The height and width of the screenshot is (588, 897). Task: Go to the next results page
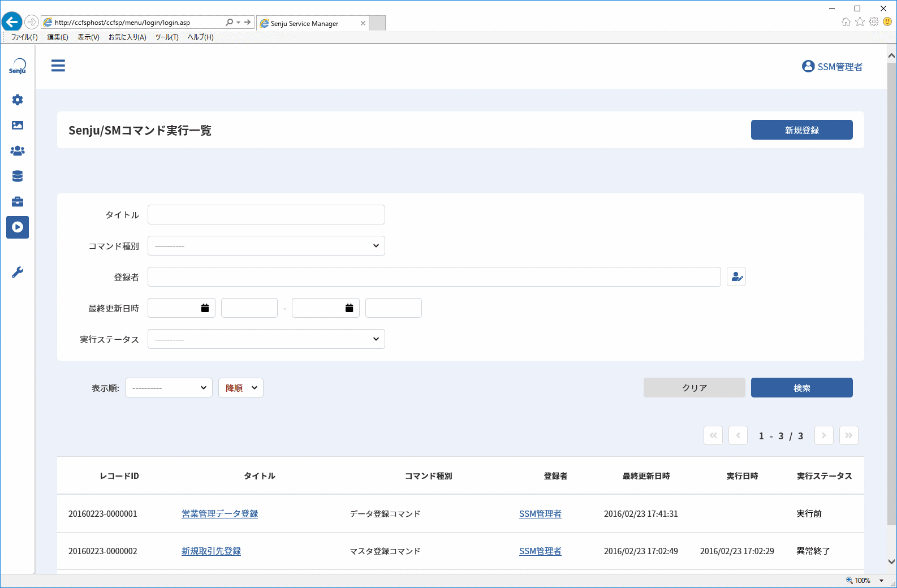tap(824, 435)
